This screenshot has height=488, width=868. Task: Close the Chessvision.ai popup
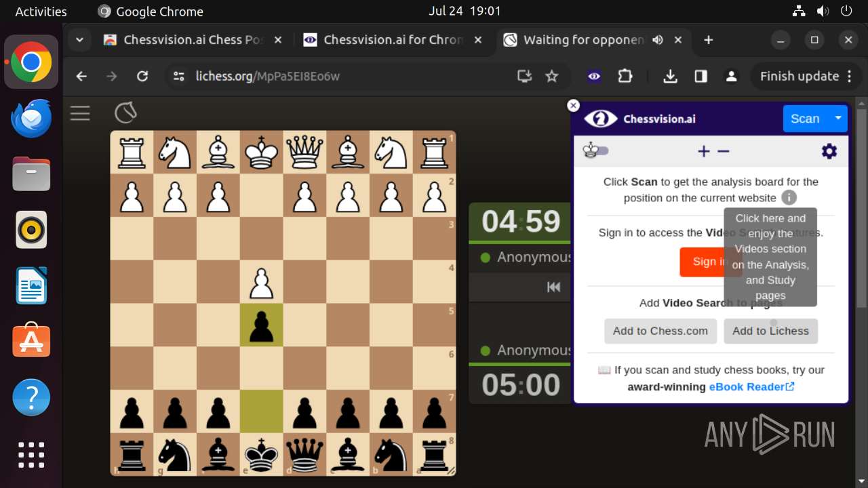tap(573, 105)
